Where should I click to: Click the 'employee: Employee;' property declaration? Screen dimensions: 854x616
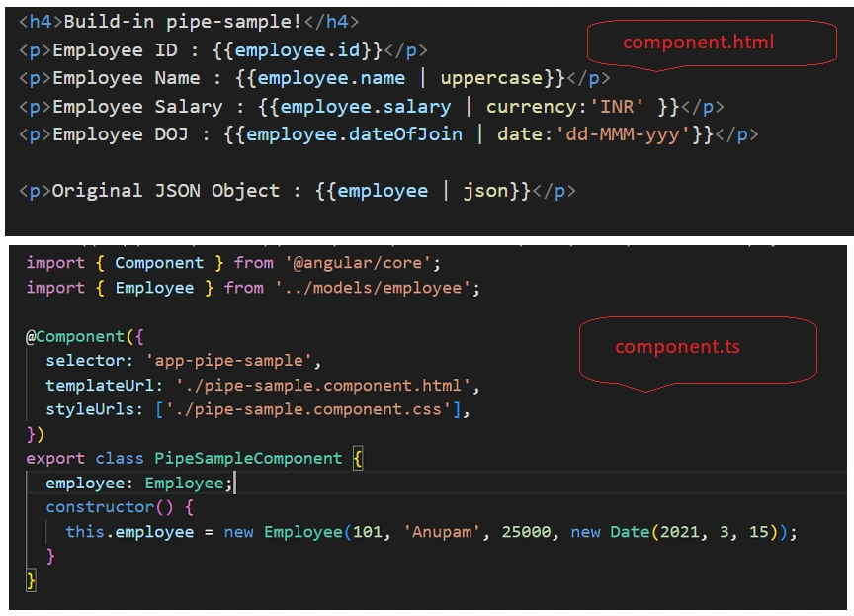click(x=139, y=484)
